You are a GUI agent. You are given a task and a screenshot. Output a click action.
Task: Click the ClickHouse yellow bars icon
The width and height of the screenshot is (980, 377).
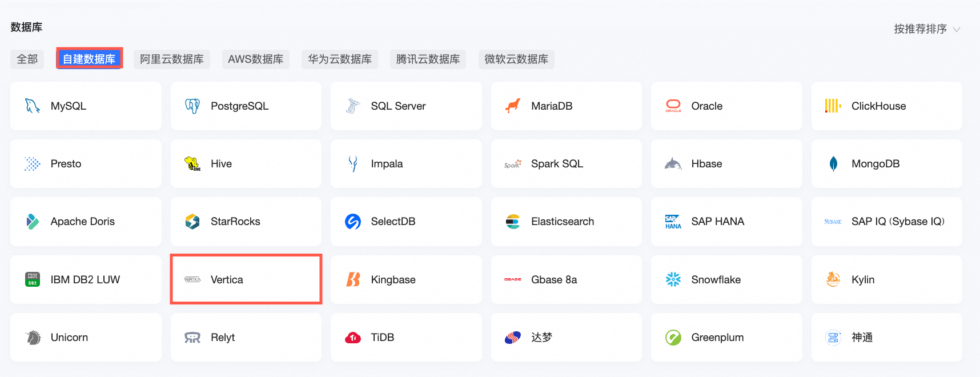click(x=833, y=106)
